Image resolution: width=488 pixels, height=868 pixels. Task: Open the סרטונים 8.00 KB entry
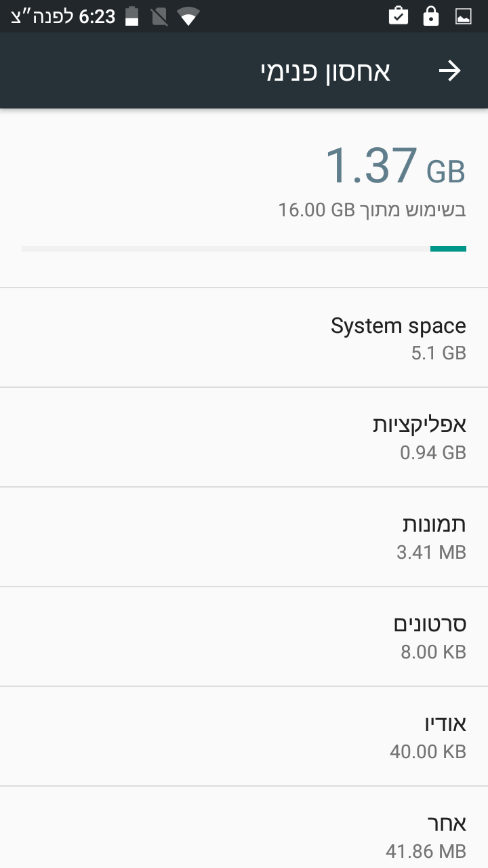pyautogui.click(x=244, y=636)
